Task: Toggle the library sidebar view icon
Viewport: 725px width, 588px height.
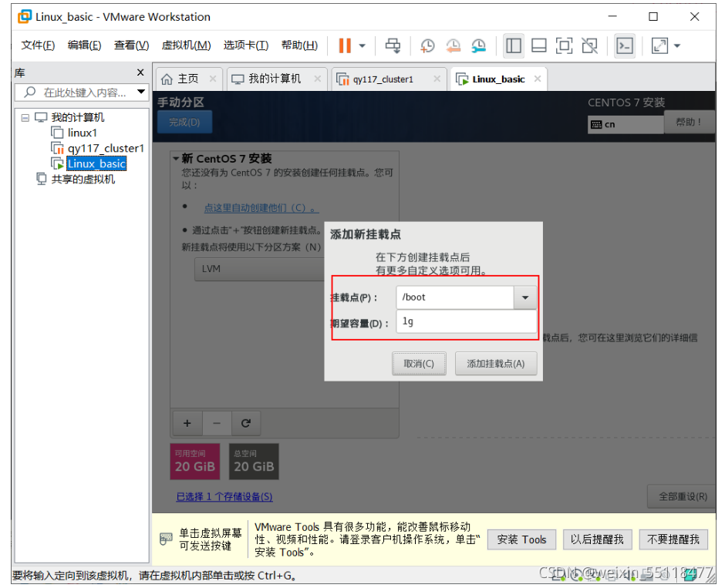Action: pos(513,45)
